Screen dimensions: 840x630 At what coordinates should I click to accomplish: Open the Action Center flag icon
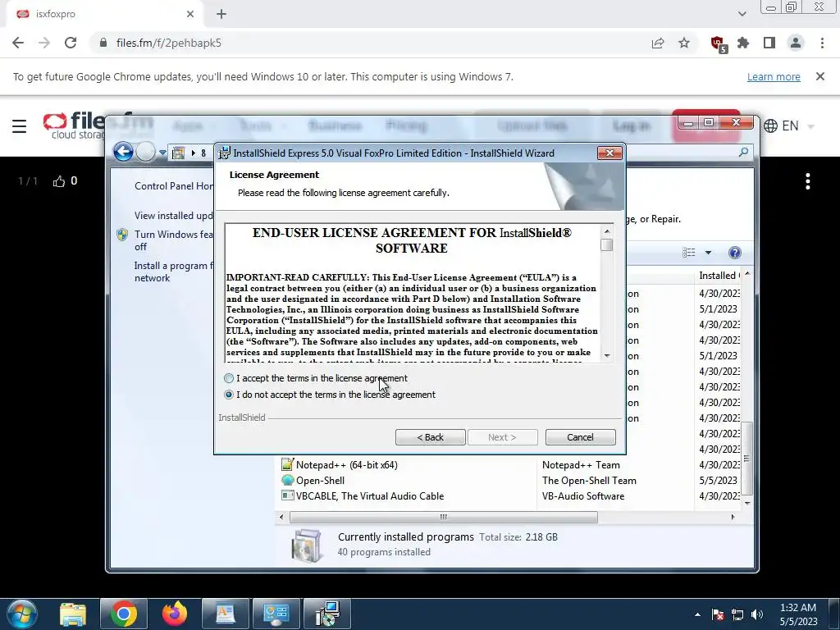tap(718, 614)
